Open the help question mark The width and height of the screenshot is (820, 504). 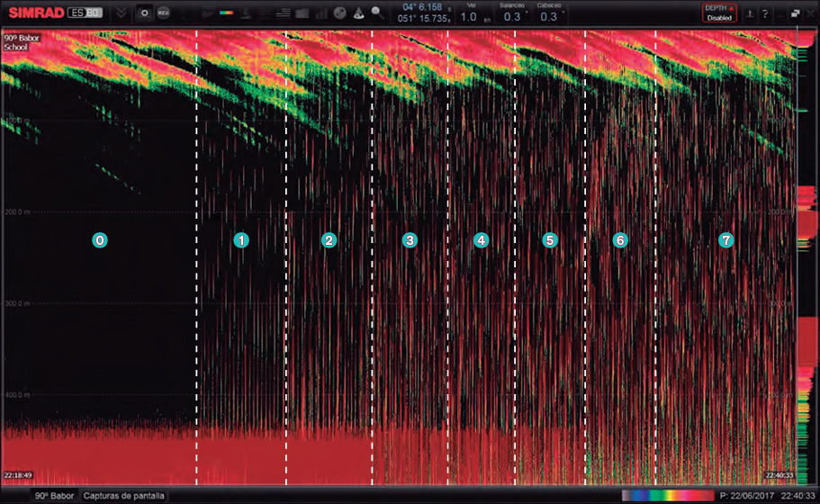point(764,14)
